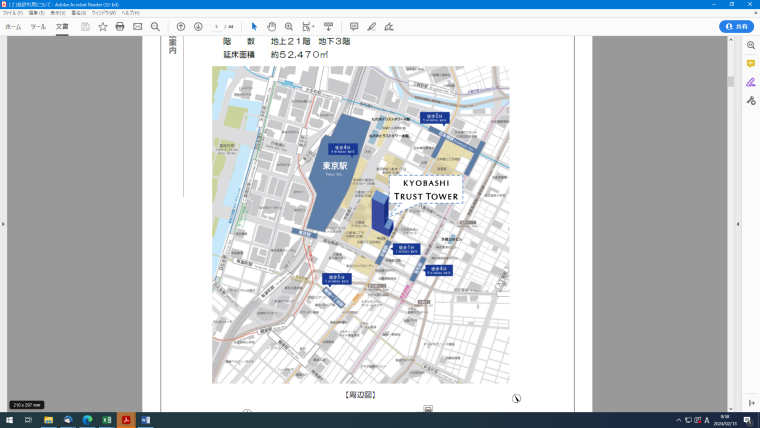Image resolution: width=760 pixels, height=428 pixels.
Task: Click the zoom in magnifier tool
Action: [x=289, y=27]
